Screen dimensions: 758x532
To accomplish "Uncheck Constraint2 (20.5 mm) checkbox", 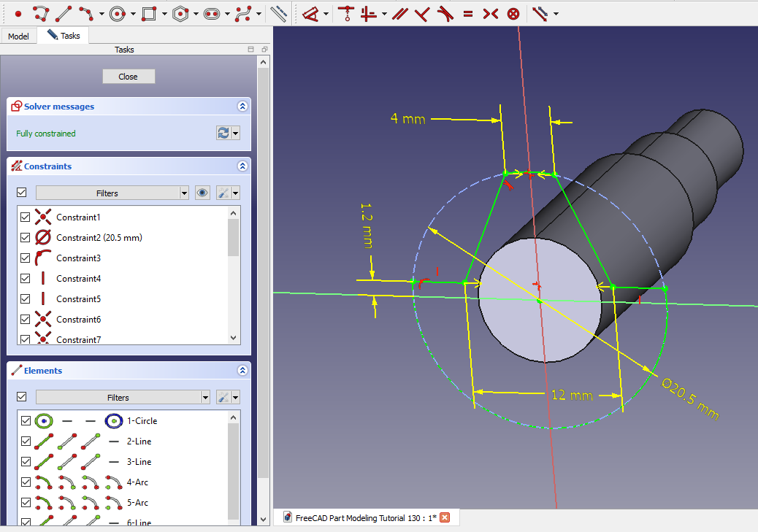I will click(26, 238).
